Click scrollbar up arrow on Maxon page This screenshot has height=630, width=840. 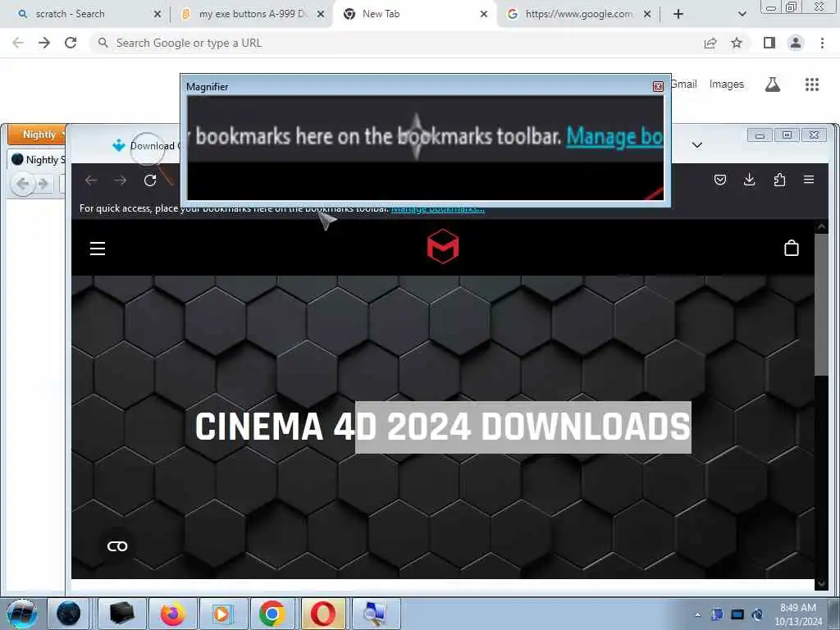821,227
